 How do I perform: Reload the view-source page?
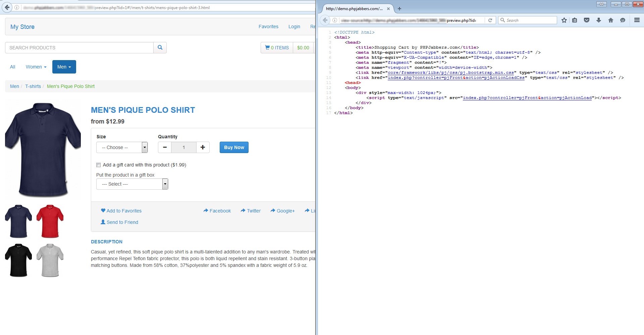coord(490,20)
